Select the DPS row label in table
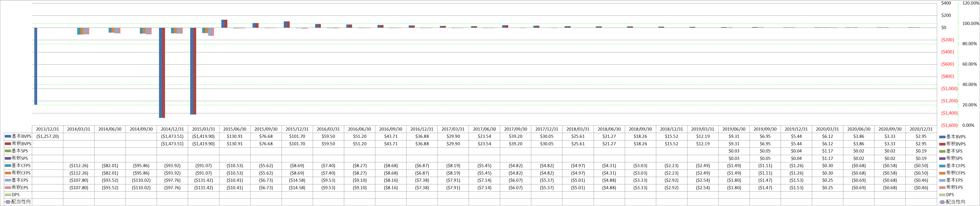 [16, 194]
